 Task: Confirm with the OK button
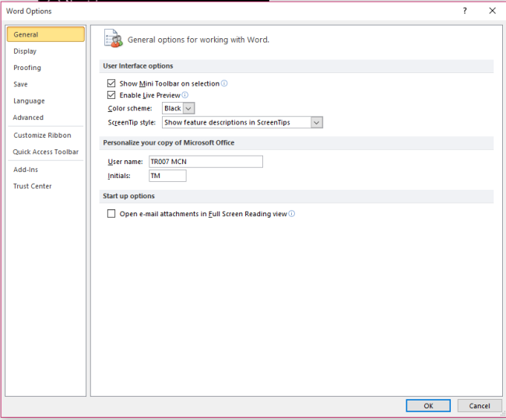pyautogui.click(x=428, y=406)
